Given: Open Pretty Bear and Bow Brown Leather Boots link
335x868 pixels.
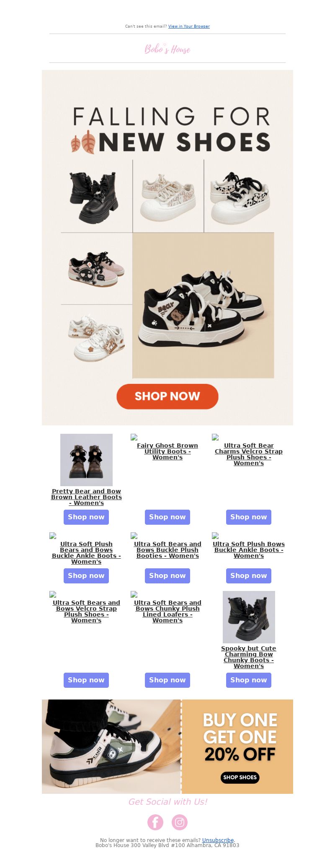Looking at the screenshot, I should pyautogui.click(x=86, y=497).
